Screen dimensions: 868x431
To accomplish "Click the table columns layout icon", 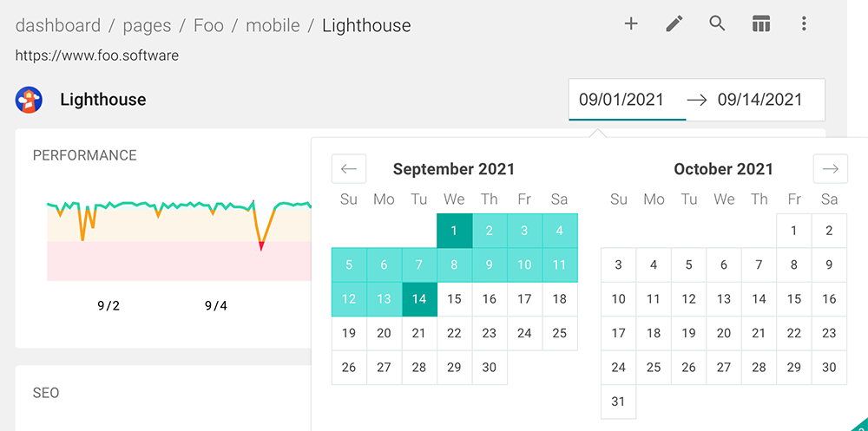I will pos(761,23).
